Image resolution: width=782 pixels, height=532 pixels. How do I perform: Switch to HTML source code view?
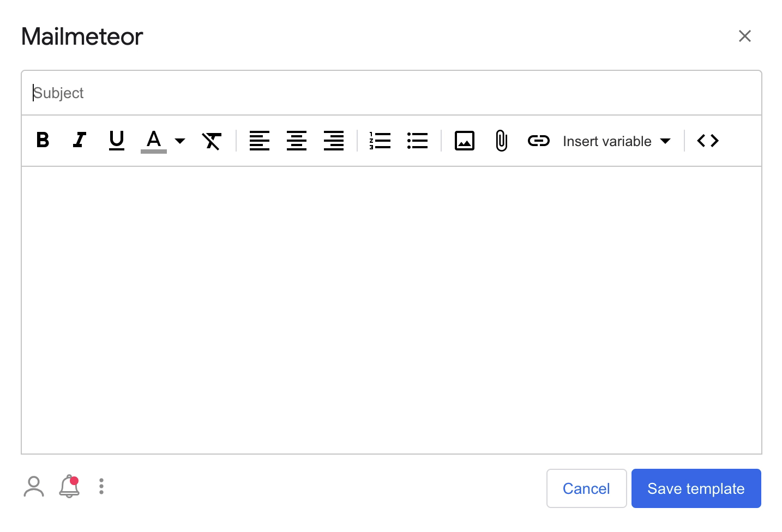point(708,141)
